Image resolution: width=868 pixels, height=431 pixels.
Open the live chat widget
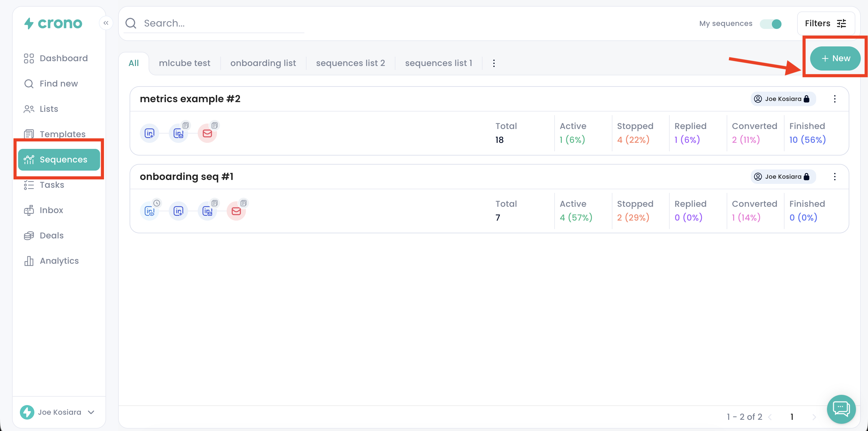pyautogui.click(x=841, y=409)
